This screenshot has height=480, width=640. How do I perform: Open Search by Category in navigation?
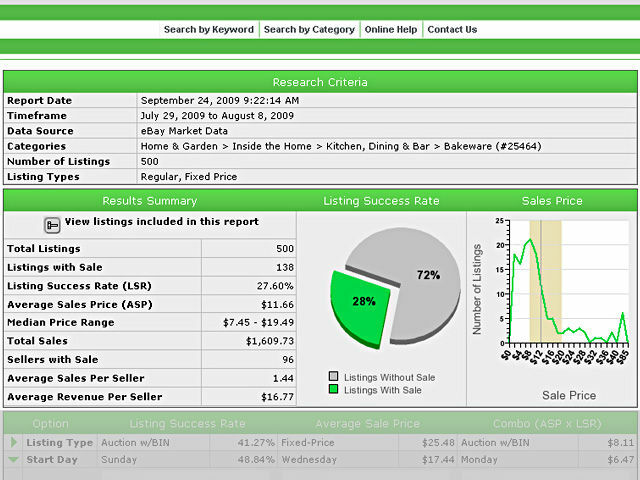click(309, 30)
